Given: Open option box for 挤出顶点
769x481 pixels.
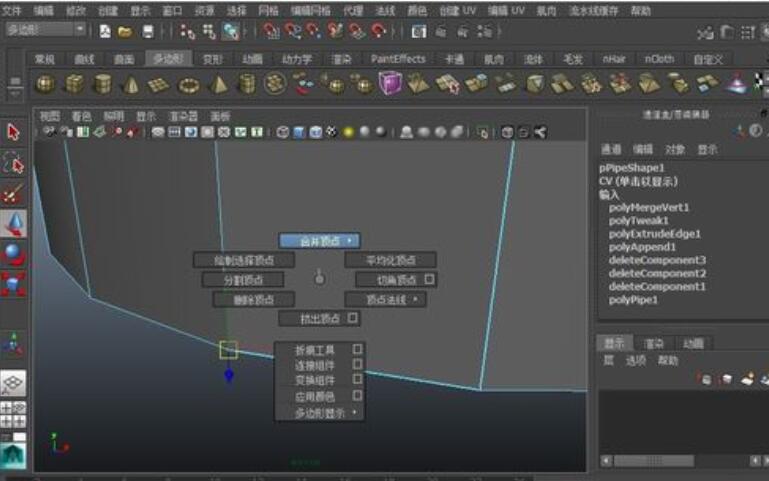Looking at the screenshot, I should click(x=353, y=319).
